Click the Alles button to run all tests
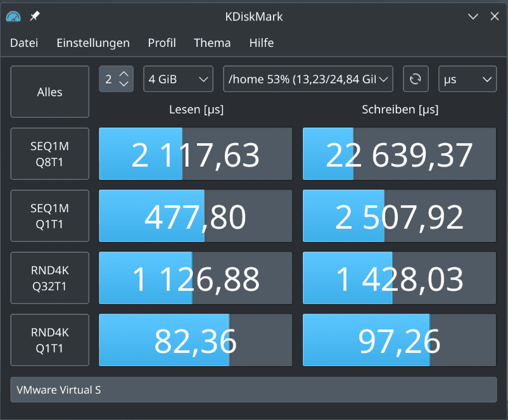The width and height of the screenshot is (508, 420). point(49,92)
